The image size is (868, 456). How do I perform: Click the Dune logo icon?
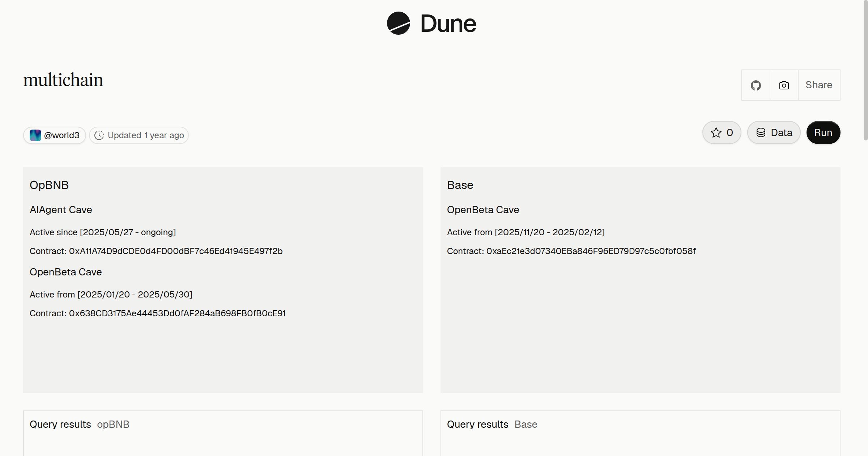[399, 23]
